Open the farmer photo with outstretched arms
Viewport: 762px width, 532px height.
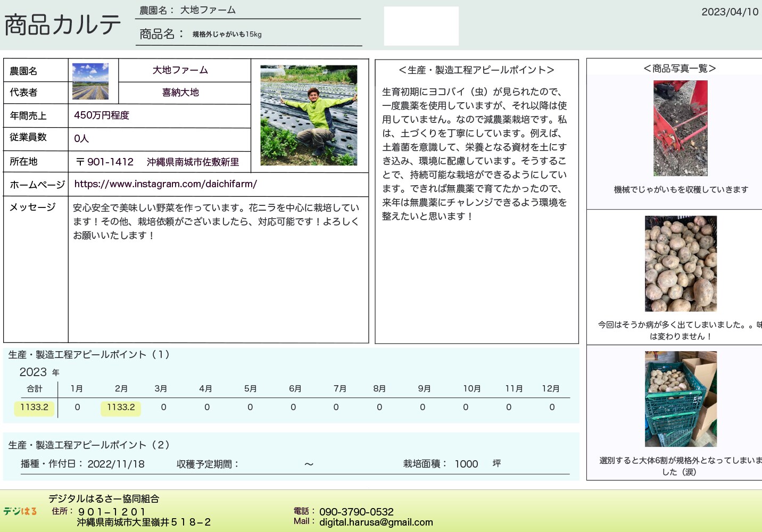coord(309,115)
